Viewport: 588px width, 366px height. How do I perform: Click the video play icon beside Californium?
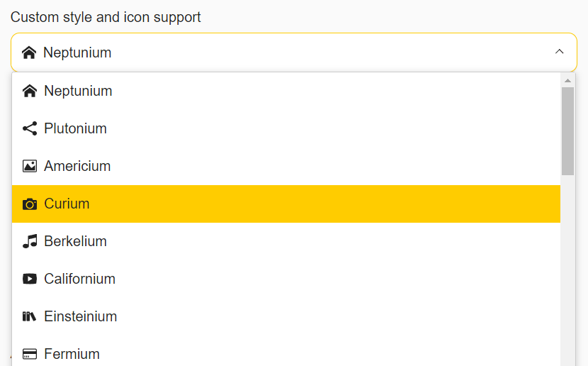tap(30, 279)
